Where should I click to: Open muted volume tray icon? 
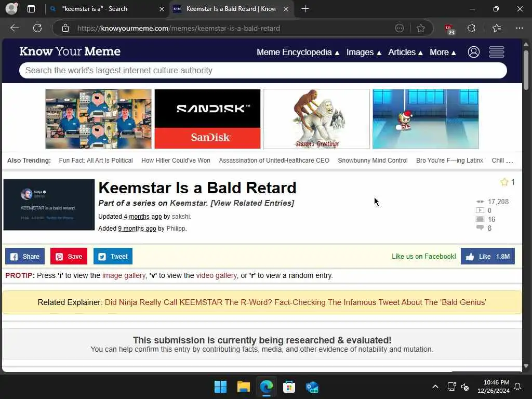pos(465,387)
